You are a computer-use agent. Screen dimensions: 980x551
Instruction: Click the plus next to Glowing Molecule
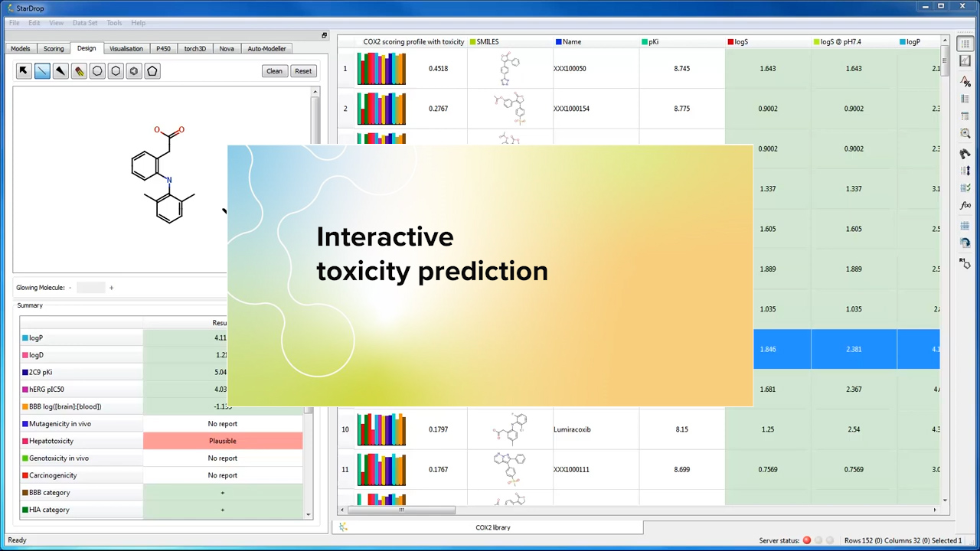pyautogui.click(x=111, y=287)
